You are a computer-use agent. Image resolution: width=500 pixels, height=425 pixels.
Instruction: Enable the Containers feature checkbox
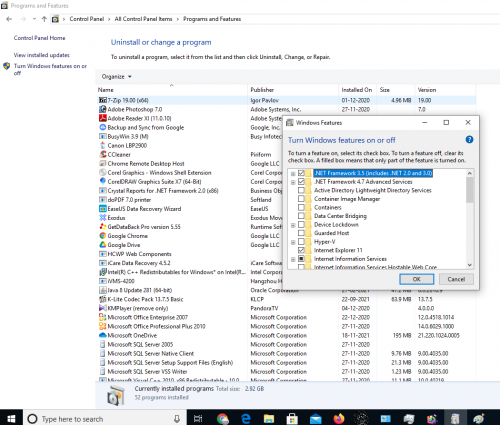point(301,207)
